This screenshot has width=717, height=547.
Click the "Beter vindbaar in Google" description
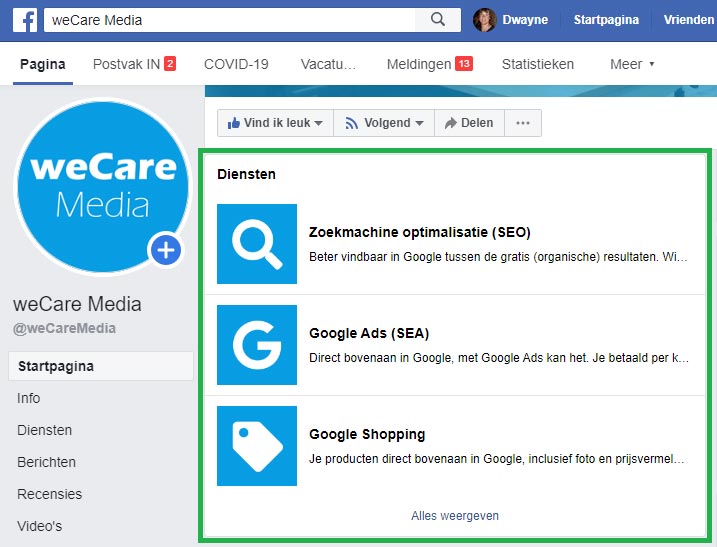tap(498, 257)
